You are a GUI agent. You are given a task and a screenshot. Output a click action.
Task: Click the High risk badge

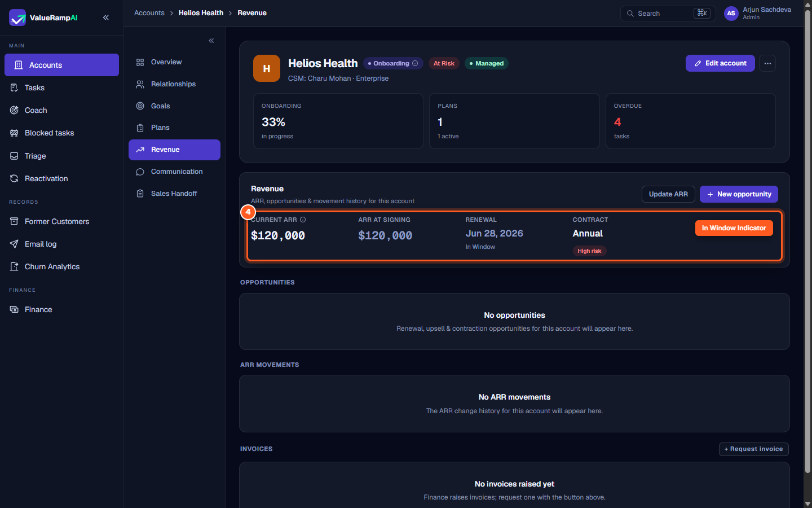589,251
